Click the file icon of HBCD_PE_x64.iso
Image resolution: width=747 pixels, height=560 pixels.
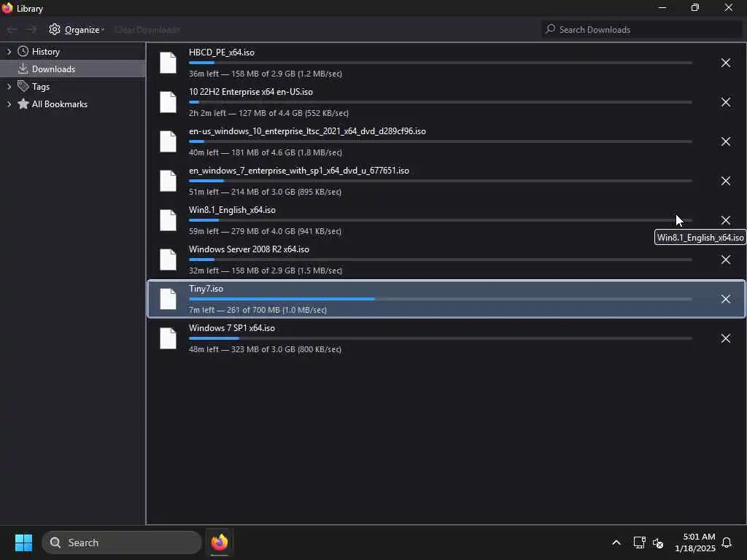[x=168, y=63]
